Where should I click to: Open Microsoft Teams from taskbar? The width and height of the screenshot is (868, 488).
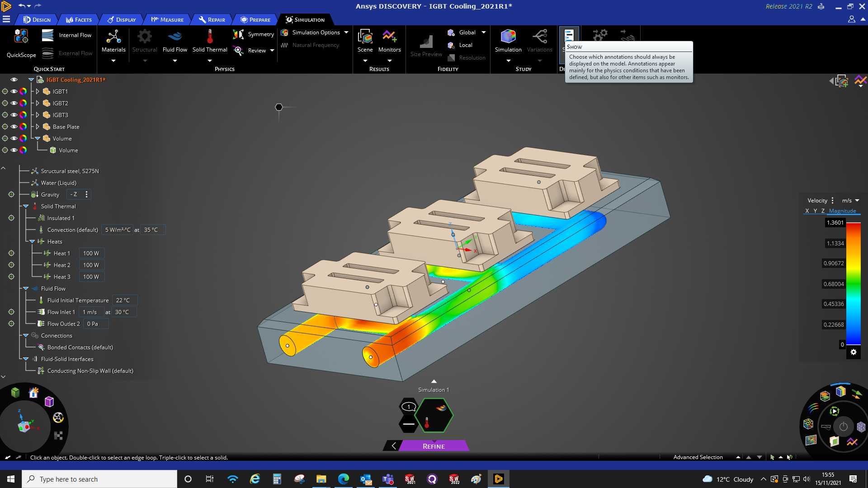388,479
